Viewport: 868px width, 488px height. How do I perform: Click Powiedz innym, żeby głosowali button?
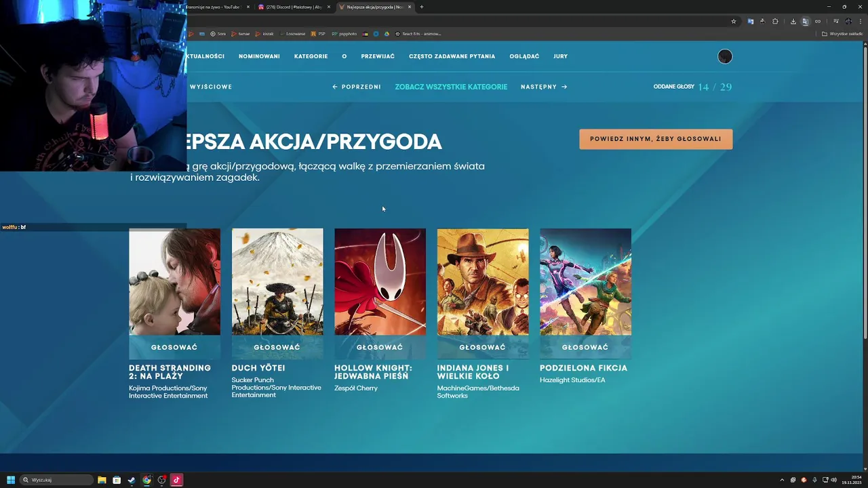pos(656,139)
